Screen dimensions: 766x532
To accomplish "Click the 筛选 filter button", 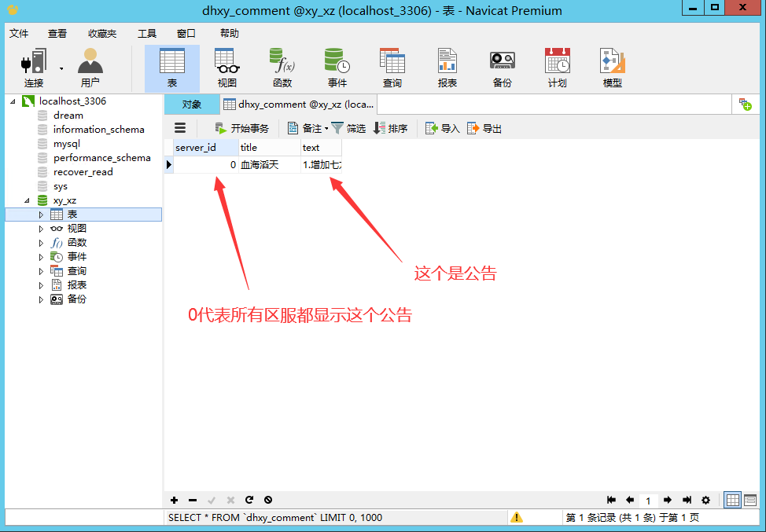I will coord(348,128).
